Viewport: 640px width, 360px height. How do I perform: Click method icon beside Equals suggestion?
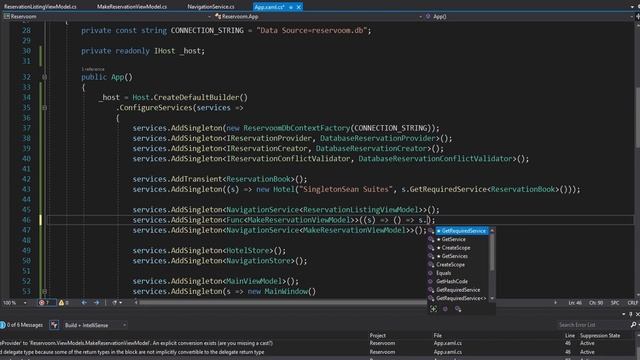[x=431, y=273]
